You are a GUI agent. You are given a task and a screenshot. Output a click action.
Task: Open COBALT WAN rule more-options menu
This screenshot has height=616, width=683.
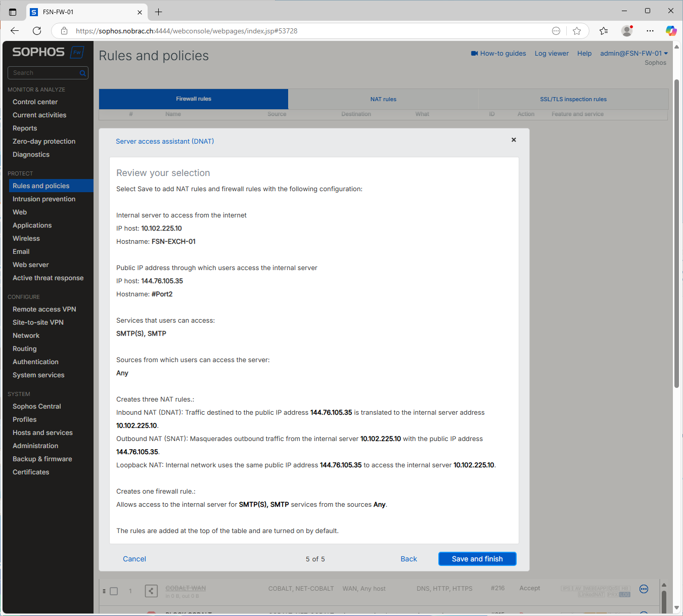point(644,589)
